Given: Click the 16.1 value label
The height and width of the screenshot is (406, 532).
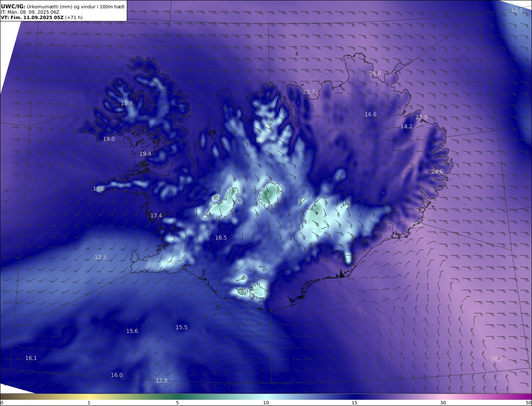Looking at the screenshot, I should point(31,358).
